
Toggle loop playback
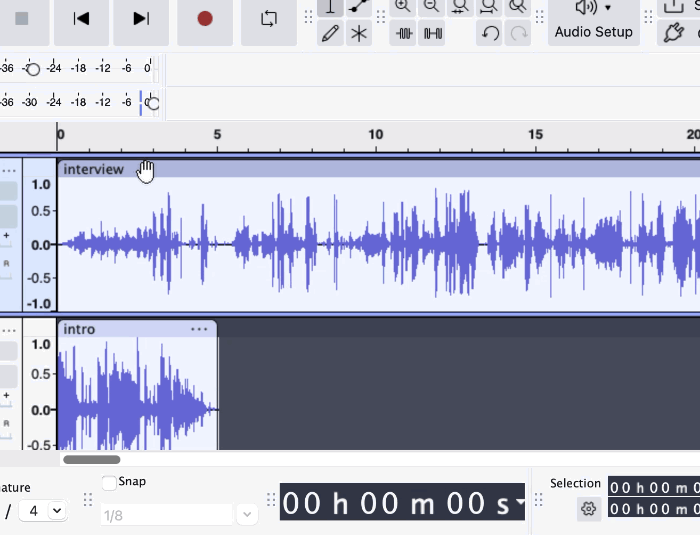click(269, 19)
